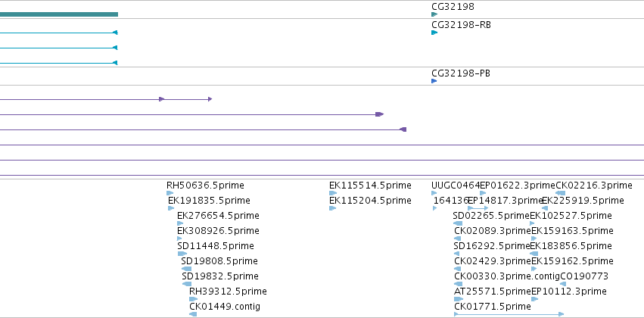
Task: Click the CK00330.3prime.contig arrow glyph
Action: [x=459, y=284]
